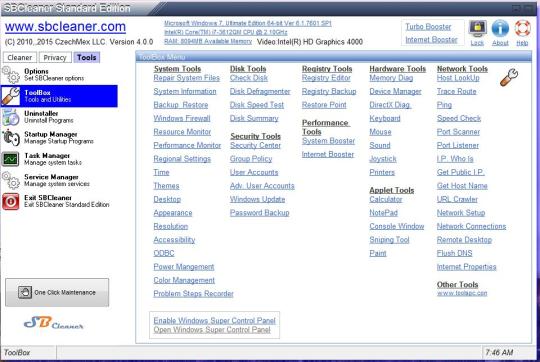Screen dimensions: 540x362
Task: Launch Snipping Tool link
Action: 390,240
